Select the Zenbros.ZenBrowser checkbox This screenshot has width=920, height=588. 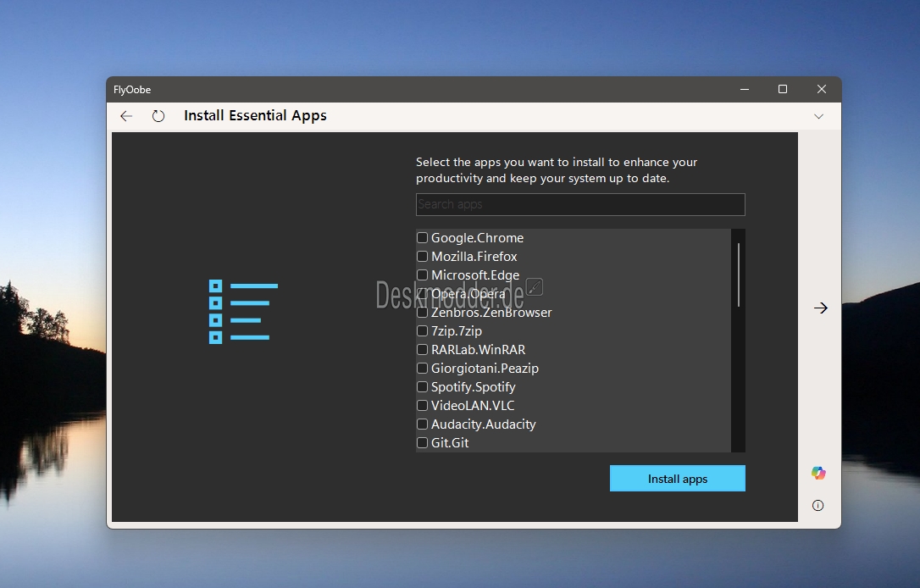click(x=422, y=312)
